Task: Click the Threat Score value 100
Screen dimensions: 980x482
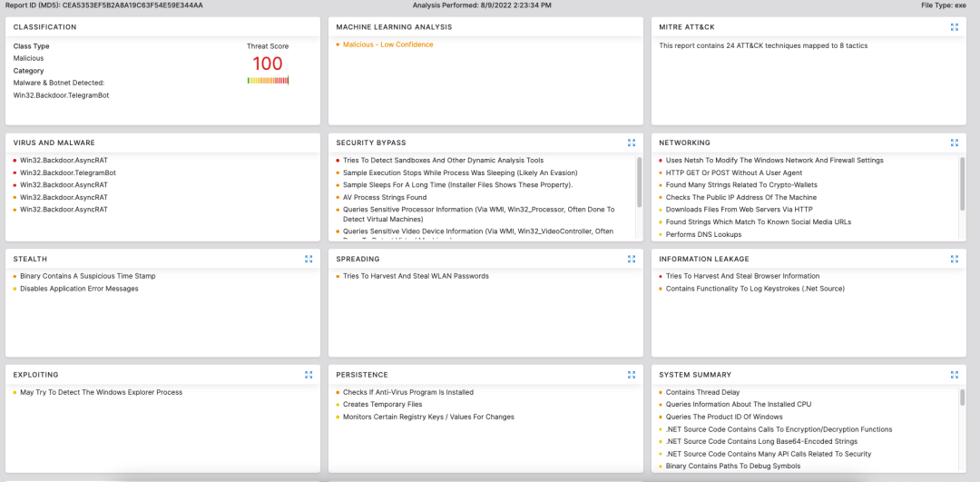Action: click(x=268, y=64)
